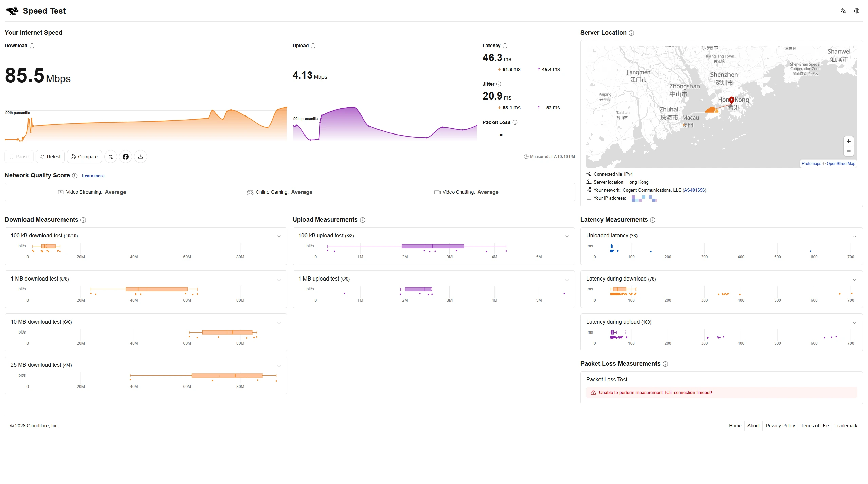Expand Latency during upload section
This screenshot has height=484, width=868.
(855, 323)
